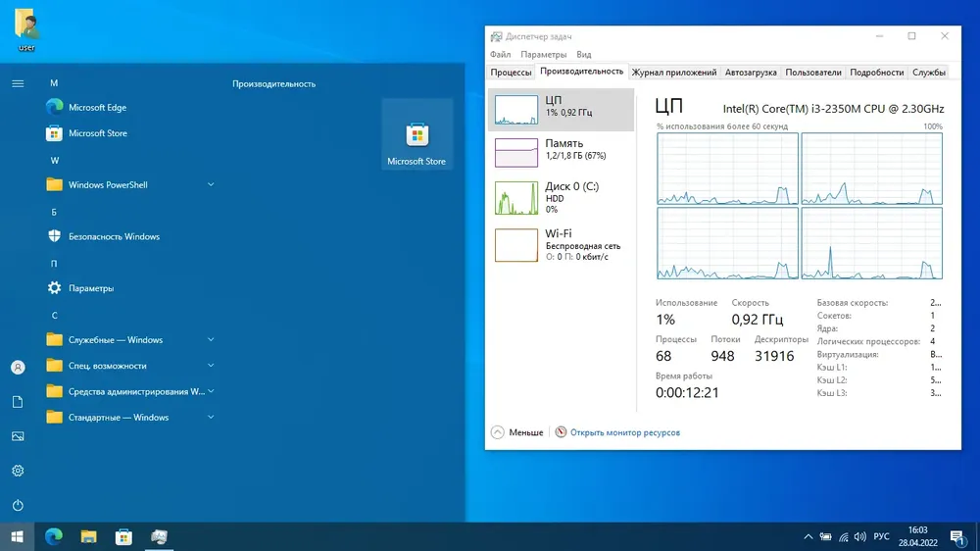The image size is (980, 551).
Task: Click the battery tray icon
Action: click(825, 536)
